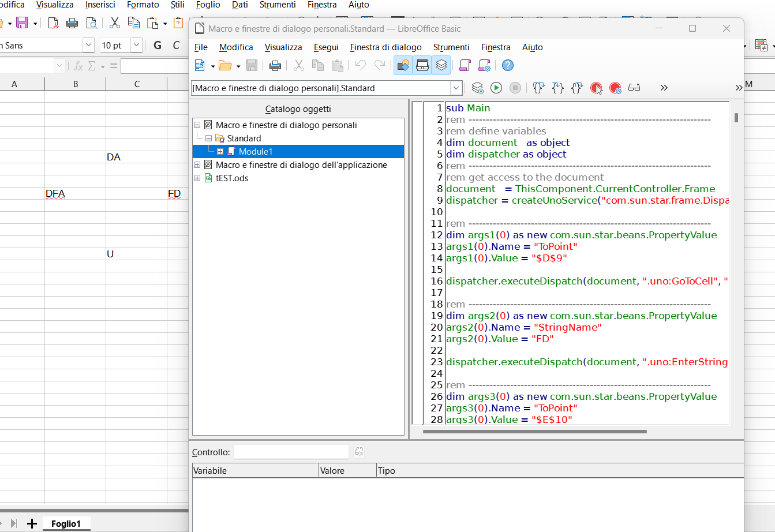Switch to the Foglio1 sheet tab
Screen dimensions: 775x532
(66, 523)
